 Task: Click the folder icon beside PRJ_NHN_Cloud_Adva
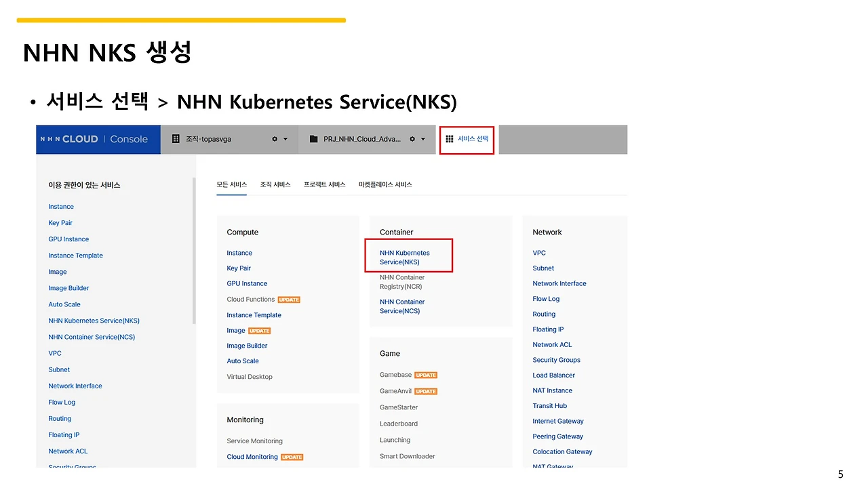click(x=313, y=139)
